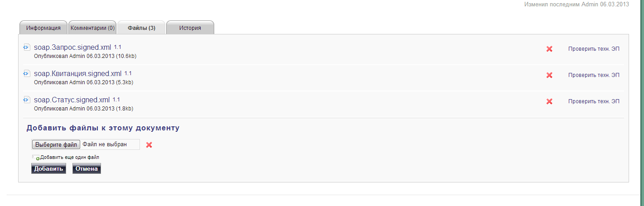The height and width of the screenshot is (206, 644).
Task: Switch to the Информация tab
Action: pos(43,28)
